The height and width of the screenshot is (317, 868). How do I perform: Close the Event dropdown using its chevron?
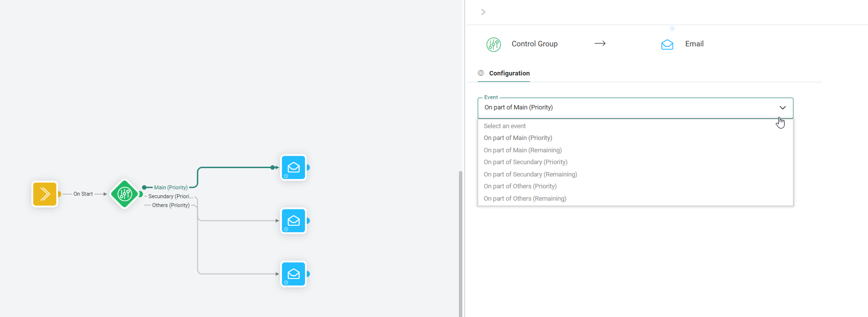pos(783,107)
